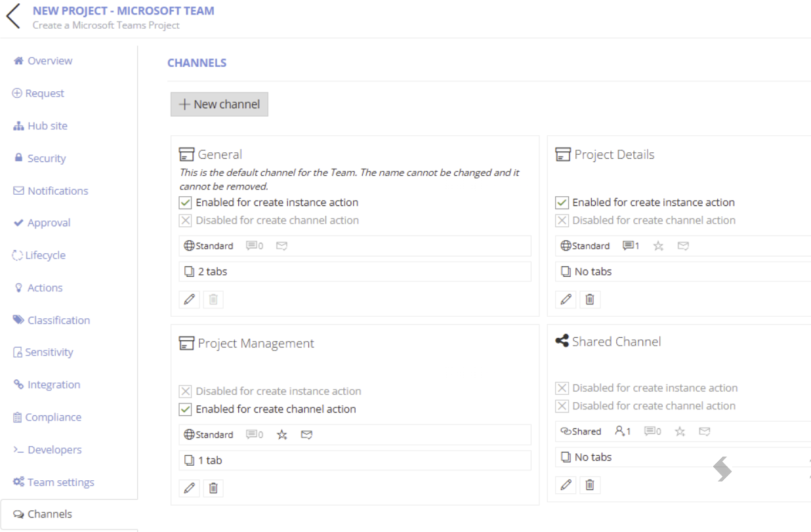Click the CHANNELS section heading

(197, 63)
